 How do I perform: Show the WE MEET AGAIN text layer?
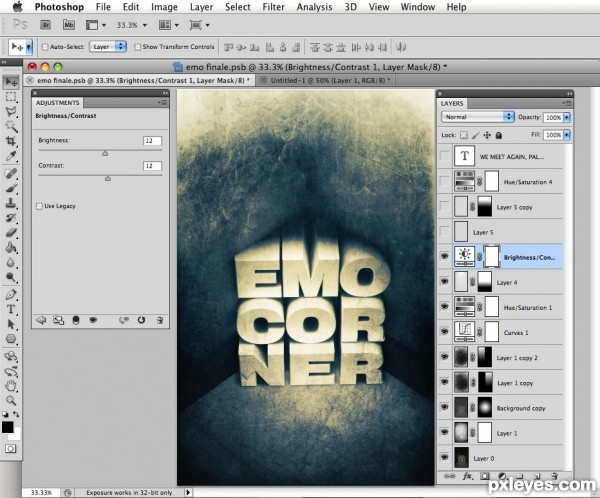coord(444,155)
